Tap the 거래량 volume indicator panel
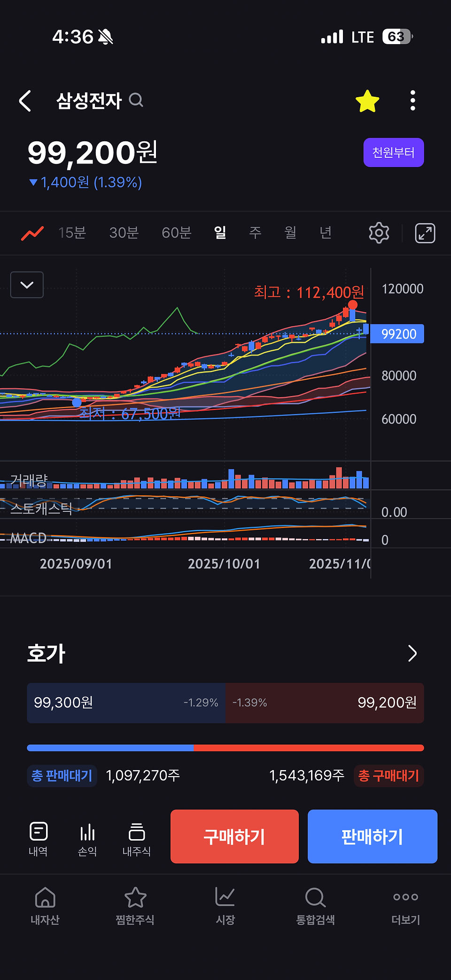Screen dimensions: 451x980 click(185, 476)
